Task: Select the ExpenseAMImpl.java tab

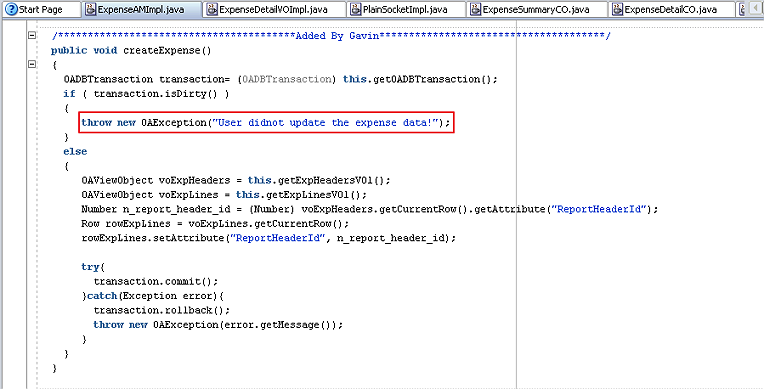Action: click(x=142, y=9)
